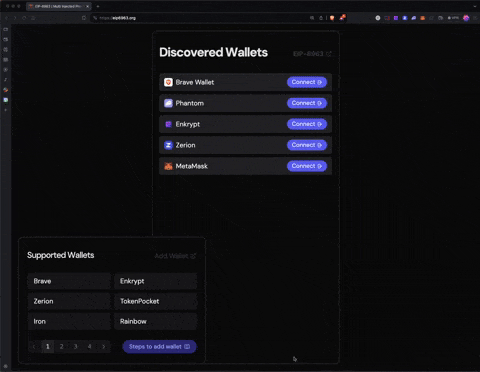The image size is (480, 372).
Task: Go to supported wallets page 4
Action: pyautogui.click(x=90, y=347)
